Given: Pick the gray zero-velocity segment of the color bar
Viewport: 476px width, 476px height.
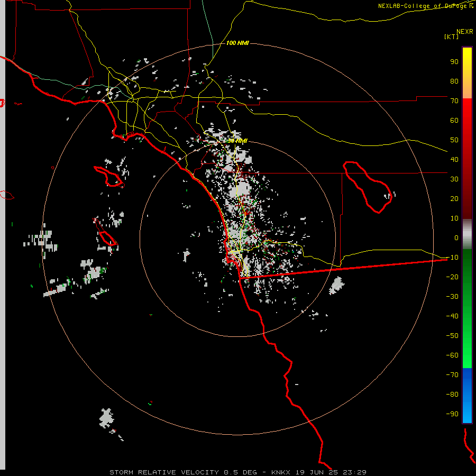Looking at the screenshot, I should [467, 234].
